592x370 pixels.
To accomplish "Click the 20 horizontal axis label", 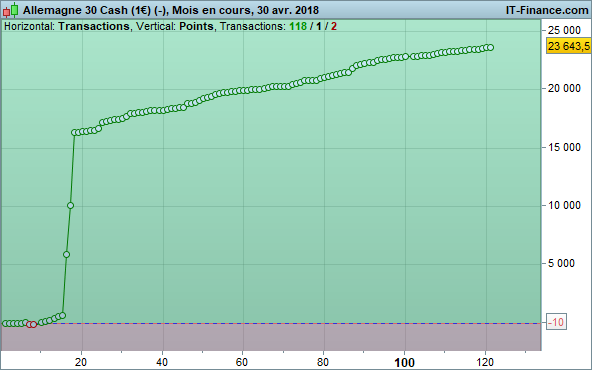I will pos(81,362).
